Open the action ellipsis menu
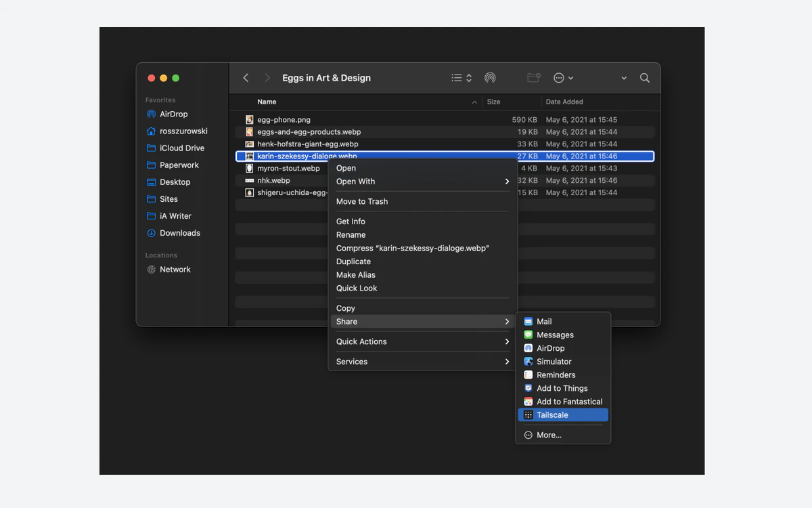The width and height of the screenshot is (812, 508). tap(563, 78)
